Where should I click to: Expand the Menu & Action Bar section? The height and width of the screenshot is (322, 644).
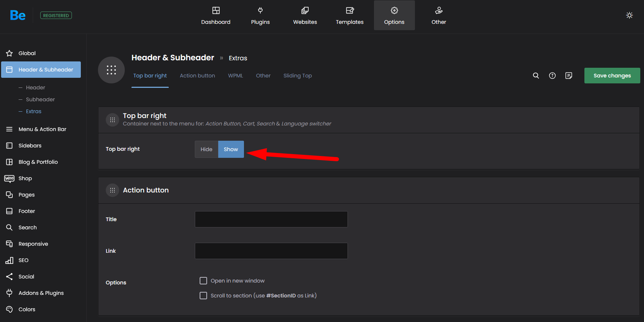pos(42,129)
